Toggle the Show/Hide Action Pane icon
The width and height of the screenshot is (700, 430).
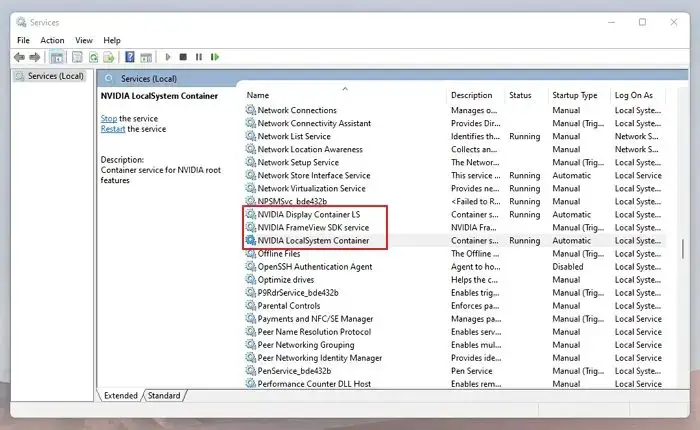point(146,57)
